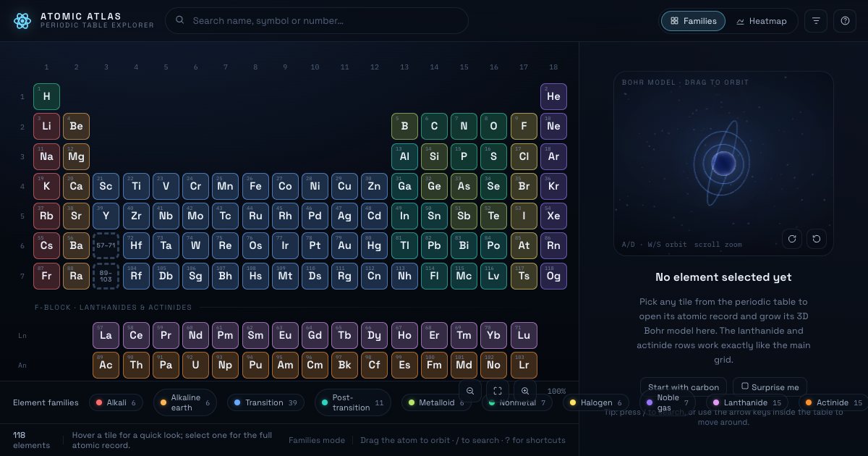Select the Radon (Rn) tile

pyautogui.click(x=553, y=246)
